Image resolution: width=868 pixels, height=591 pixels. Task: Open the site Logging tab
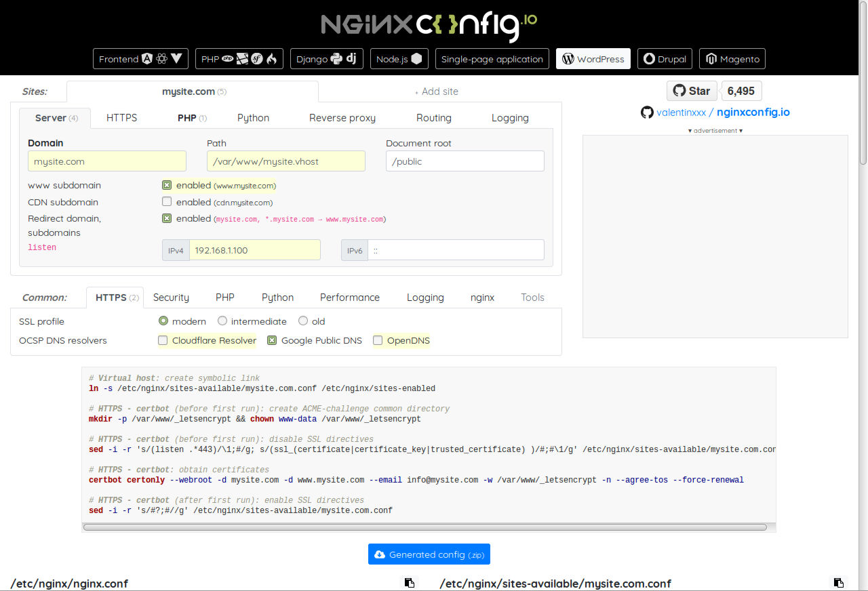tap(510, 118)
